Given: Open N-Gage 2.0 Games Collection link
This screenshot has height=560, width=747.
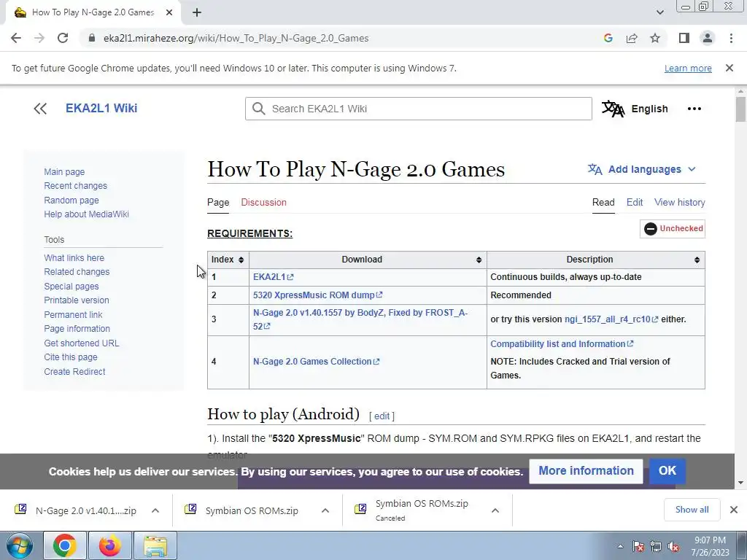Looking at the screenshot, I should click(317, 362).
